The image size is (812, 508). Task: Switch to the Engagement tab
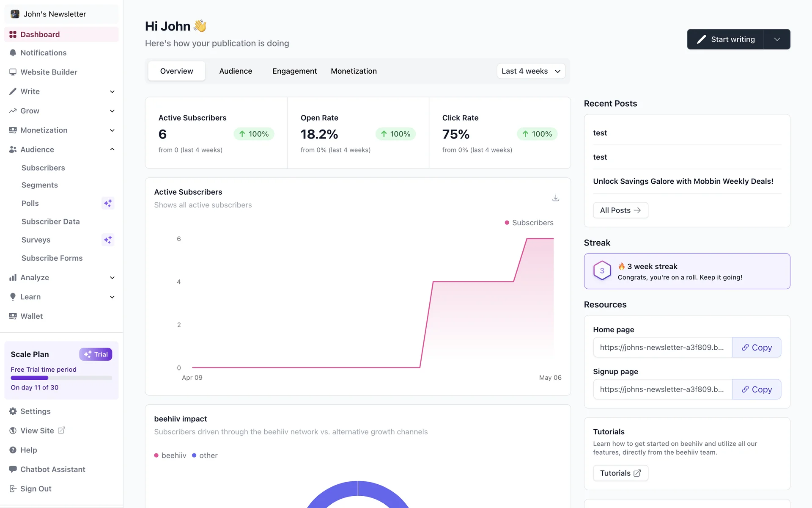294,71
